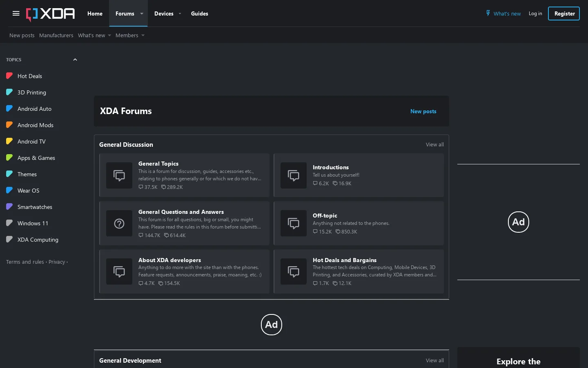Click the Smartwatches purple tag icon
The width and height of the screenshot is (588, 368).
coord(9,206)
